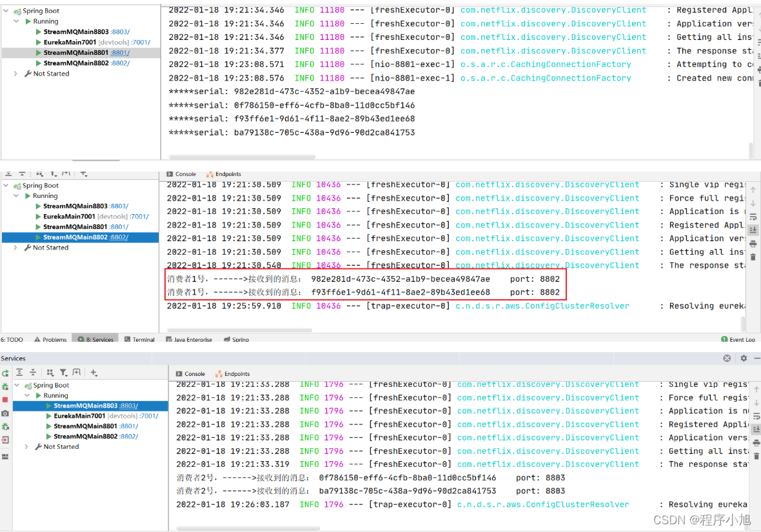Collapse Spring Boot node in middle tree
Viewport: 761px width, 532px height.
[x=6, y=186]
